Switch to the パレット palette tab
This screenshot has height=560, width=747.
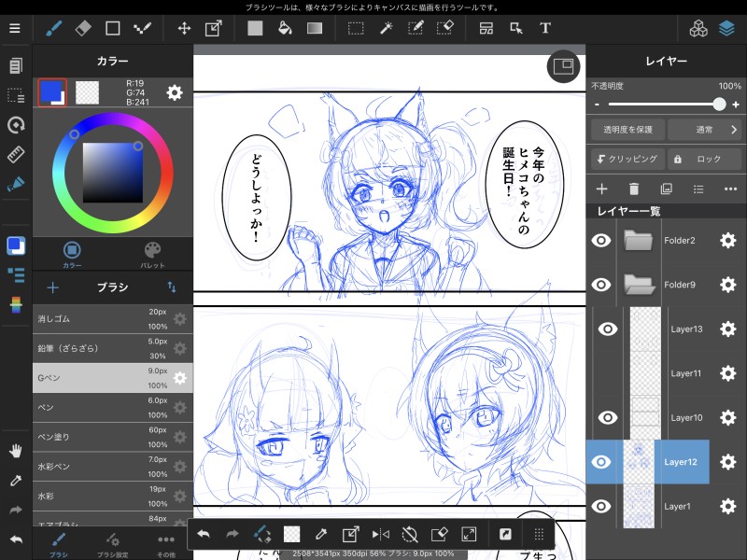(152, 255)
